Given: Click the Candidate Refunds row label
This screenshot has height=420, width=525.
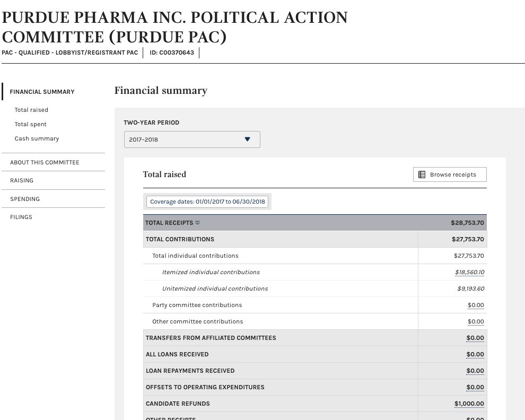Looking at the screenshot, I should (x=178, y=404).
